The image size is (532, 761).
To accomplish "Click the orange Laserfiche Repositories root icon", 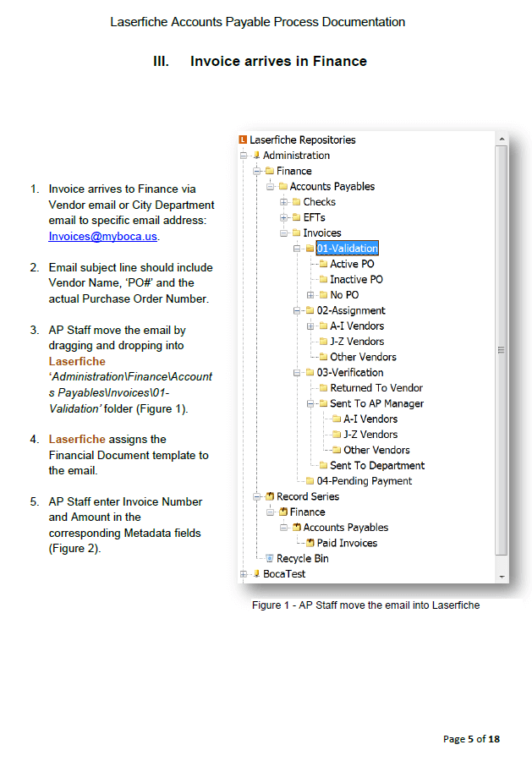I will 243,140.
